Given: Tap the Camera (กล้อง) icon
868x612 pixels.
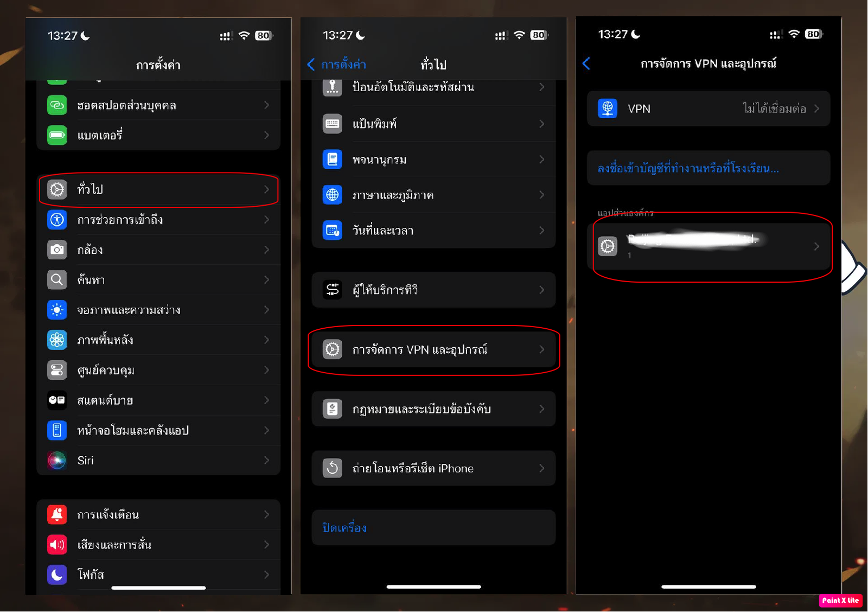Looking at the screenshot, I should 57,250.
